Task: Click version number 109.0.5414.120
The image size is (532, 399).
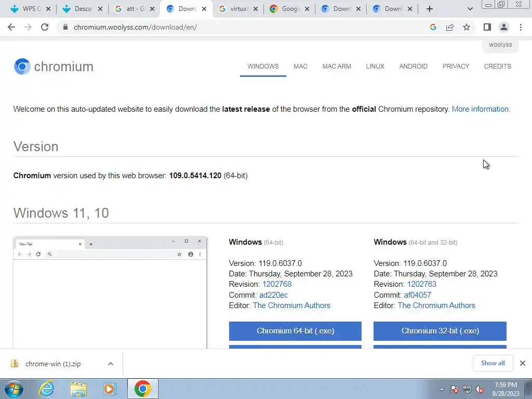Action: pyautogui.click(x=195, y=176)
